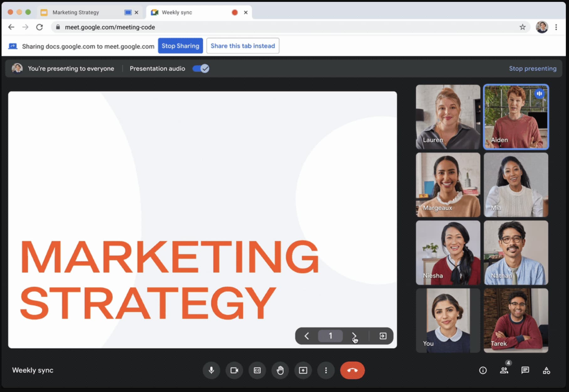The width and height of the screenshot is (569, 392).
Task: Select Aiden's video tile
Action: tap(516, 117)
